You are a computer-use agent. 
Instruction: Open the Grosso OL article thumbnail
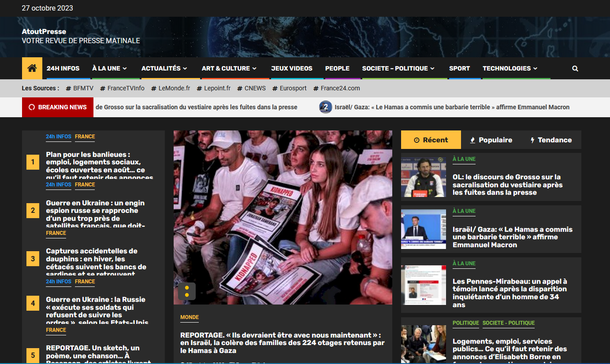coord(424,177)
